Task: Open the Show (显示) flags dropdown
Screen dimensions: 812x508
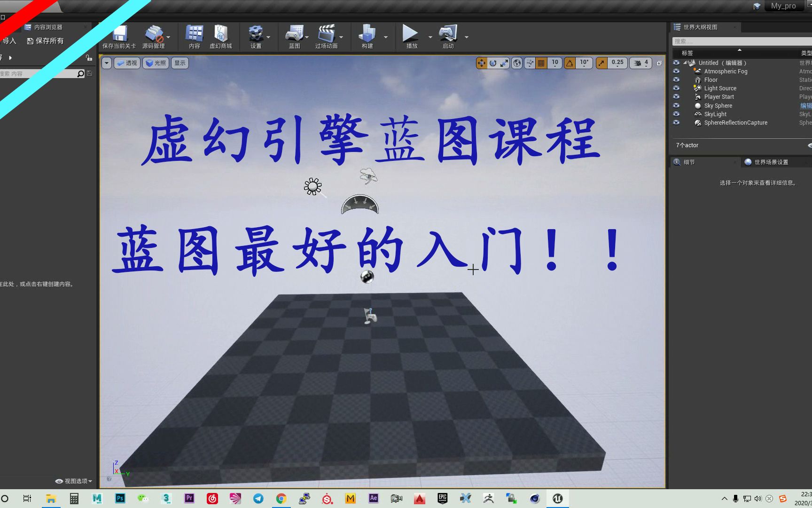Action: [180, 63]
